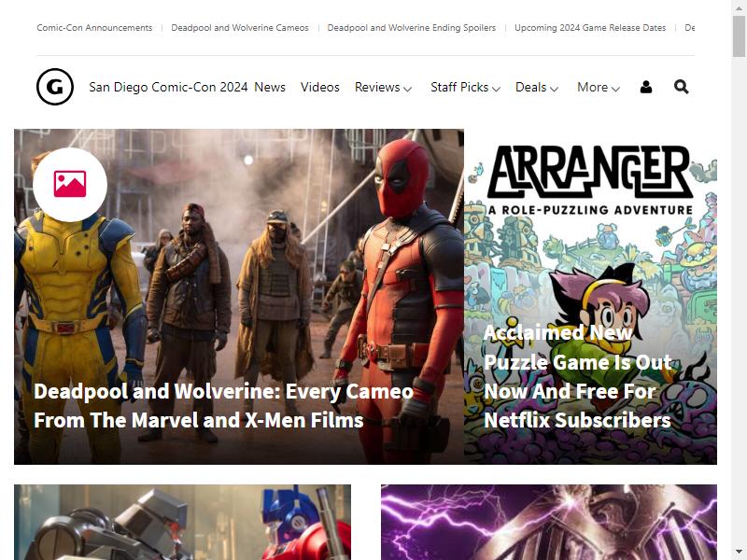Read 'Acclaimed New Puzzle Game Is Out' headline
Viewport: 747px width, 560px height.
tap(577, 376)
